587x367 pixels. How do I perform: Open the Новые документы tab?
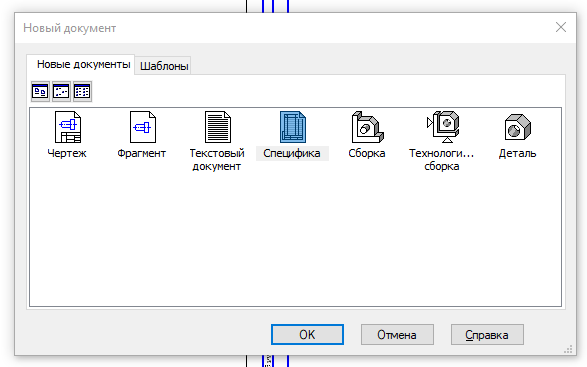coord(80,64)
